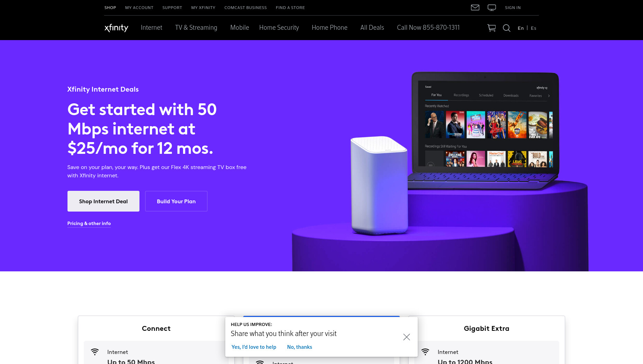
Task: Open the shopping cart
Action: (491, 28)
